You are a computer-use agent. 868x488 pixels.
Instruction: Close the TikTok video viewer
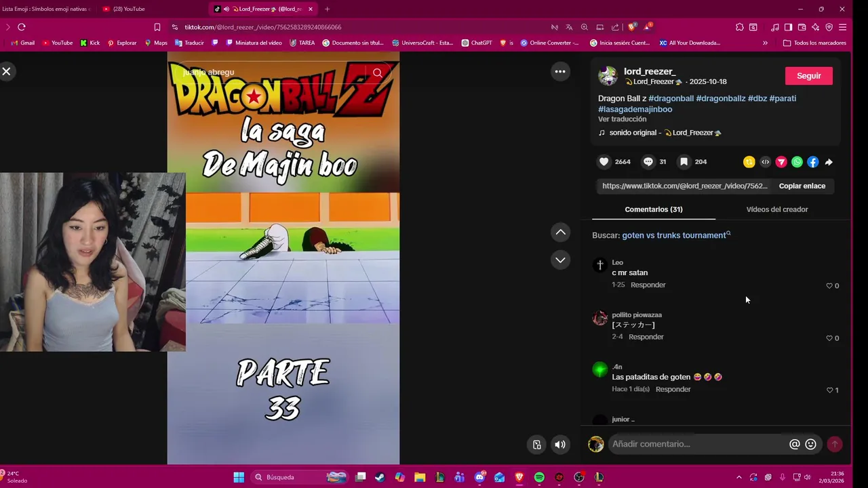tap(6, 71)
